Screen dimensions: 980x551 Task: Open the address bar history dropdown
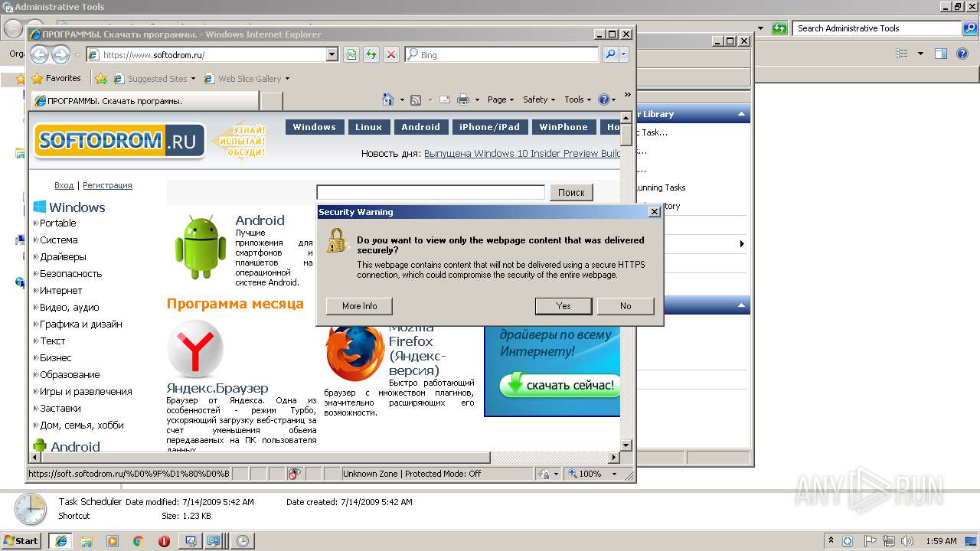pyautogui.click(x=332, y=55)
